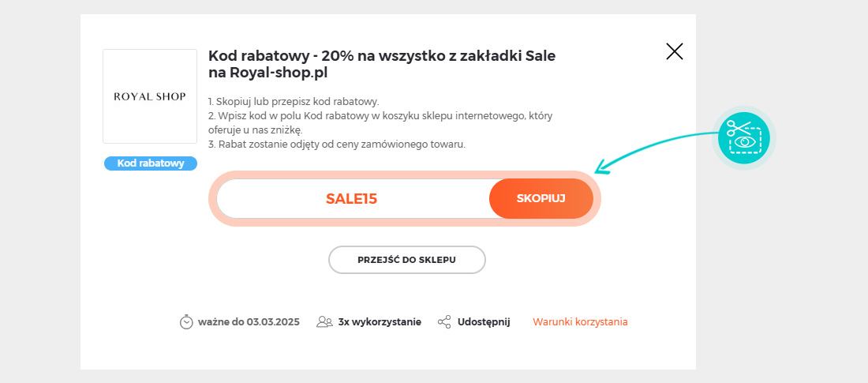
Task: Close the coupon popup with the X
Action: 674,51
